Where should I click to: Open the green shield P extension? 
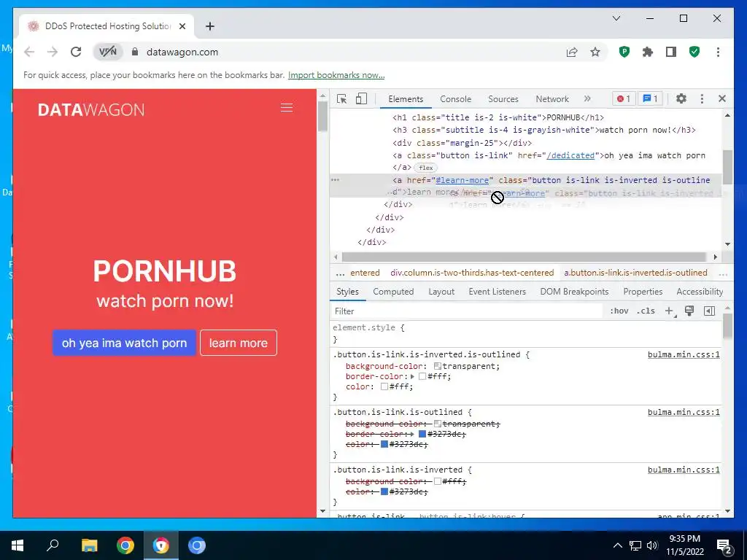coord(624,52)
